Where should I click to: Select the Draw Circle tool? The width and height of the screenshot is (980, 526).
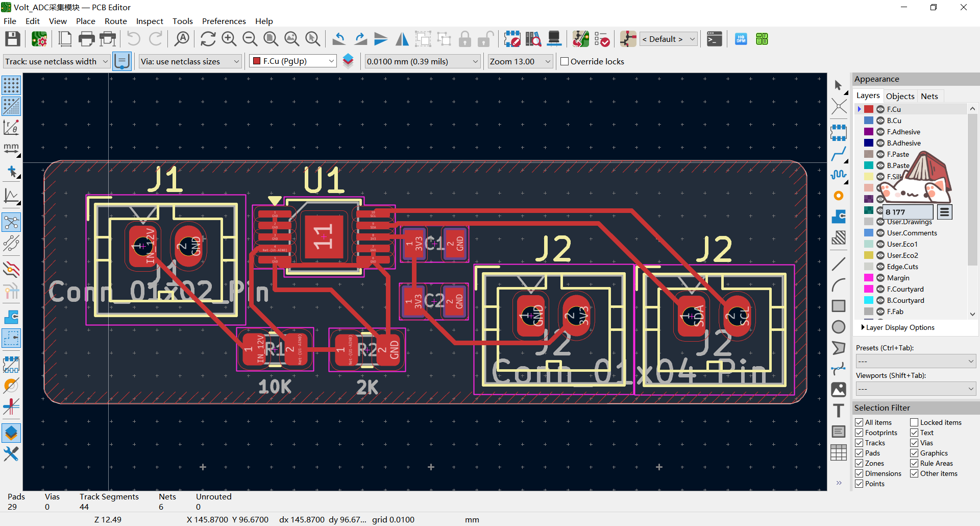[x=839, y=327]
